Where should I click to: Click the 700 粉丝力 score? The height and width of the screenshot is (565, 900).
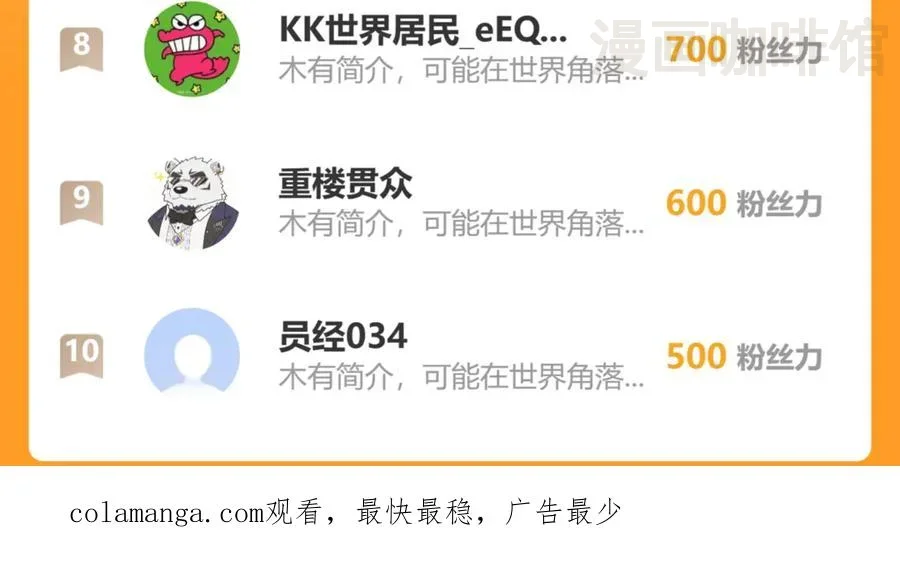point(744,49)
